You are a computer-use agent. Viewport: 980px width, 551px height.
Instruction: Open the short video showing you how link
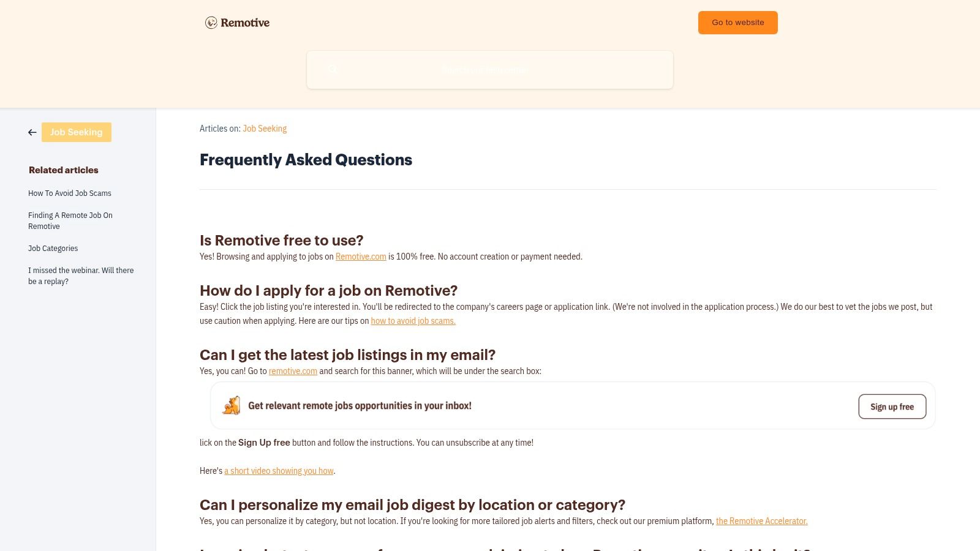(x=279, y=471)
